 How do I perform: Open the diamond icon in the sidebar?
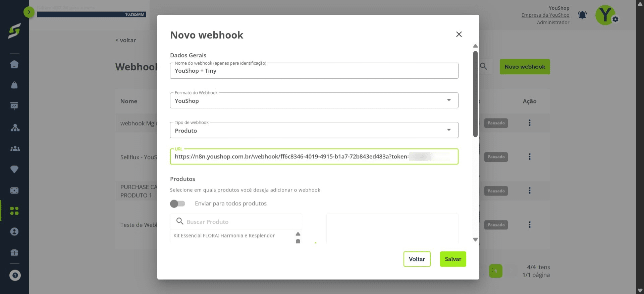click(x=14, y=169)
